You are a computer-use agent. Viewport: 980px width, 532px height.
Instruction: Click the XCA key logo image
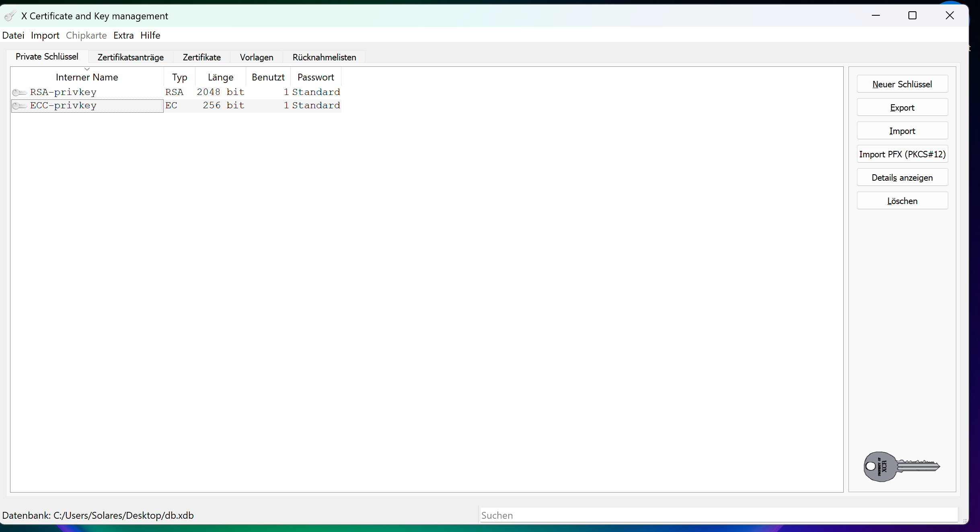[x=902, y=466]
